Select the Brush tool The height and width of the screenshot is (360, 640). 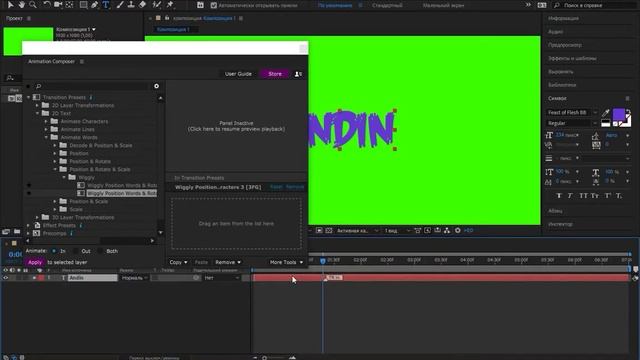(x=120, y=5)
